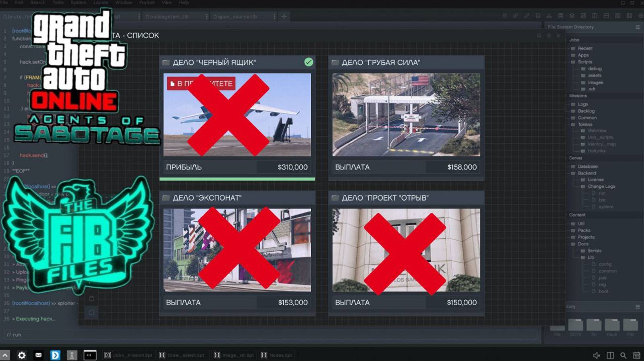The height and width of the screenshot is (361, 644).
Task: Click the $158,000 payout value
Action: tap(462, 167)
